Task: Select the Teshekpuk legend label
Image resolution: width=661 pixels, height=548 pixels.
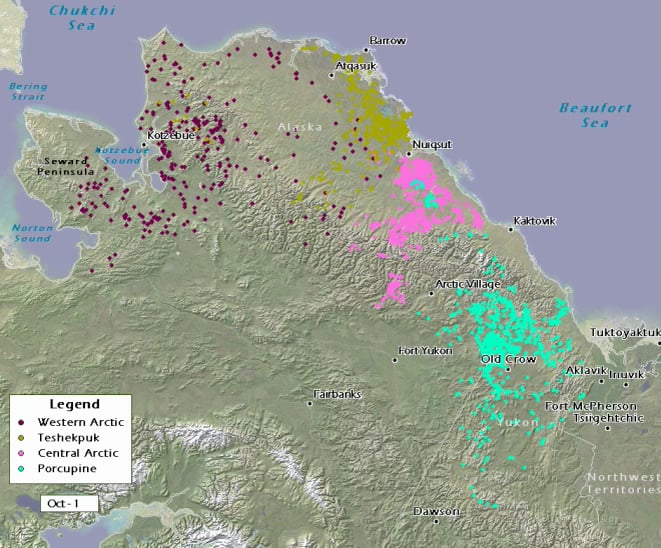Action: click(68, 438)
